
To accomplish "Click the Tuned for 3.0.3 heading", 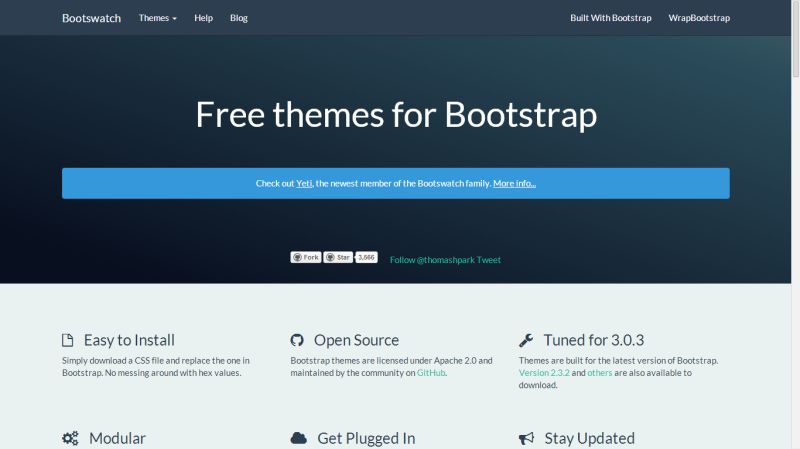I will click(593, 340).
